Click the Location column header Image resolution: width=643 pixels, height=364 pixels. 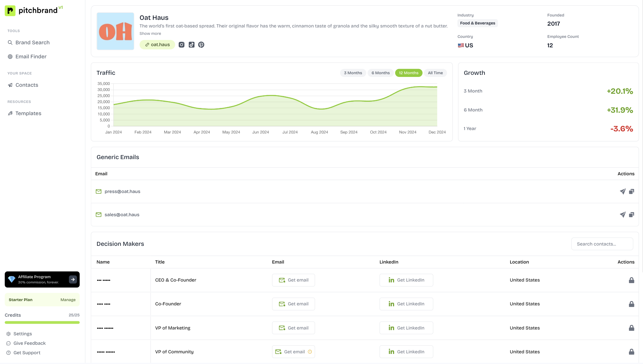click(519, 262)
